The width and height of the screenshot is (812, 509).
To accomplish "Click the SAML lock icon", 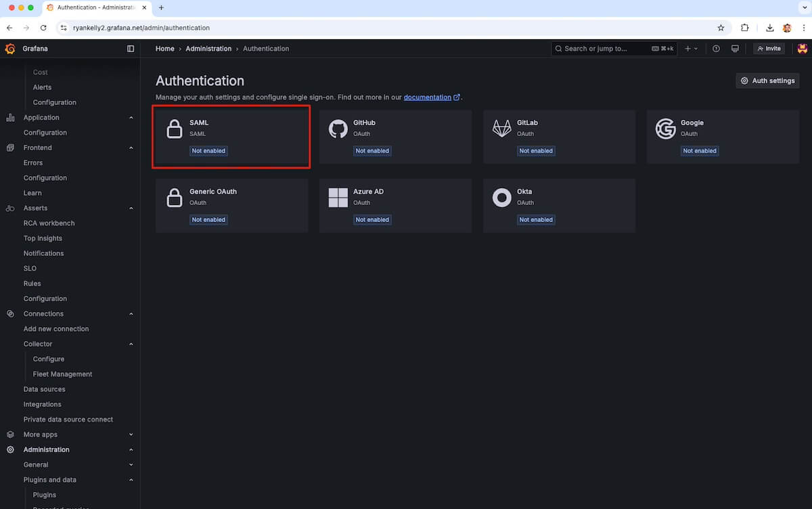I will (x=175, y=129).
